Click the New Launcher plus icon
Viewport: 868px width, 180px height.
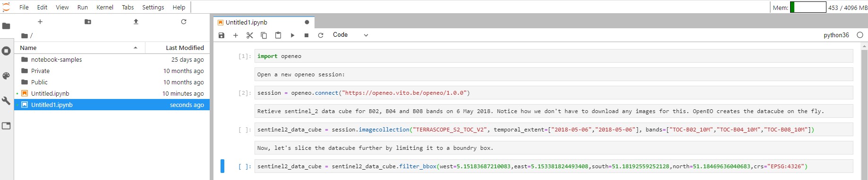[x=40, y=22]
